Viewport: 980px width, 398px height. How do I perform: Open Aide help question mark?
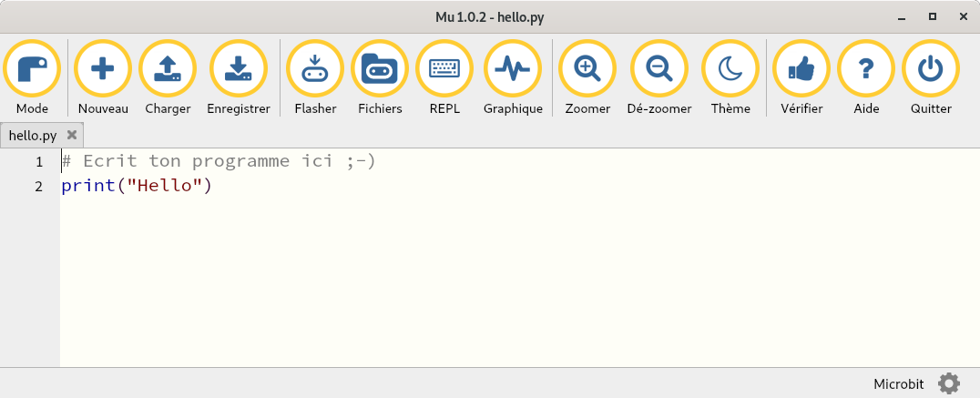(x=865, y=68)
